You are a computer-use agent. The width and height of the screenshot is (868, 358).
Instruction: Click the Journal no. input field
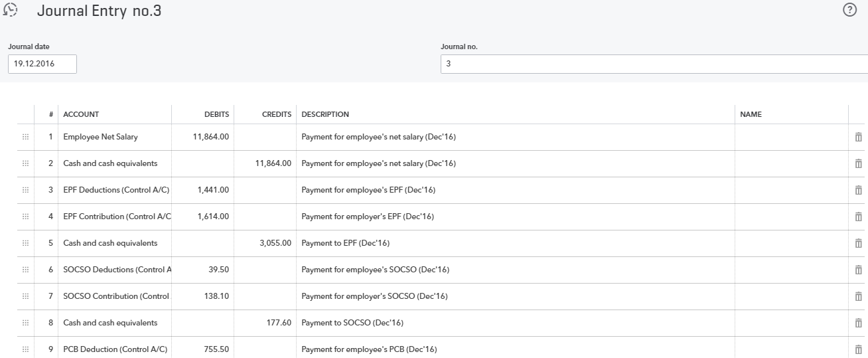tap(654, 64)
